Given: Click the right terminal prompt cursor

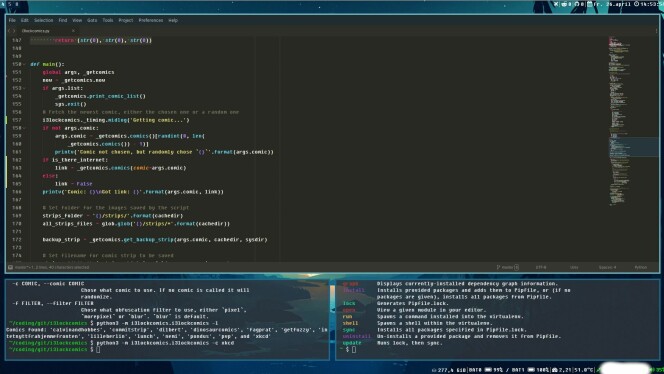Looking at the screenshot, I should 354,349.
